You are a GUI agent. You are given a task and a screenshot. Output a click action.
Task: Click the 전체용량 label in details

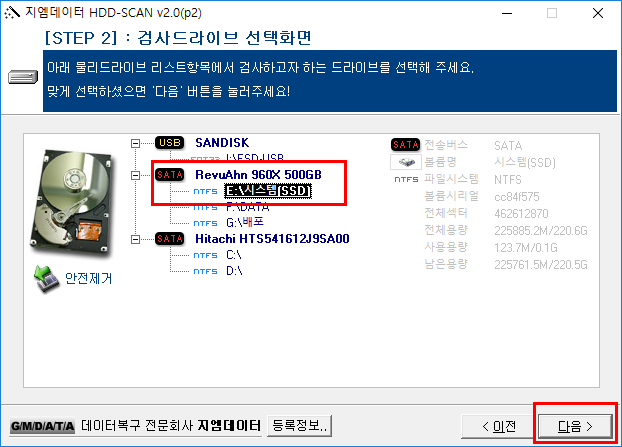tap(446, 230)
